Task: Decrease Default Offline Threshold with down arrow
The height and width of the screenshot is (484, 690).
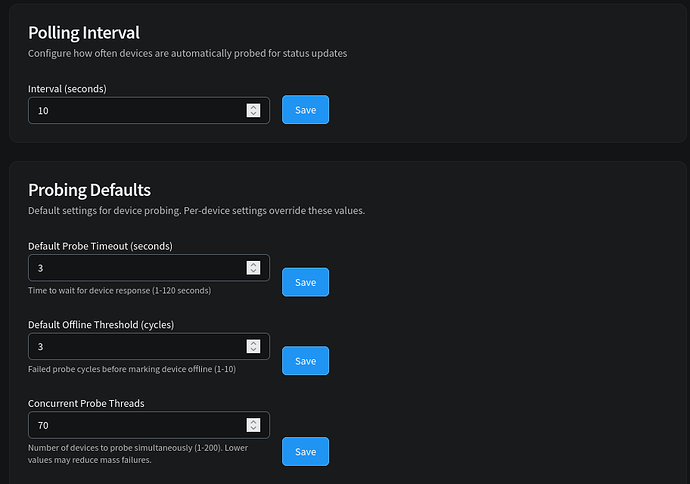Action: pos(254,351)
